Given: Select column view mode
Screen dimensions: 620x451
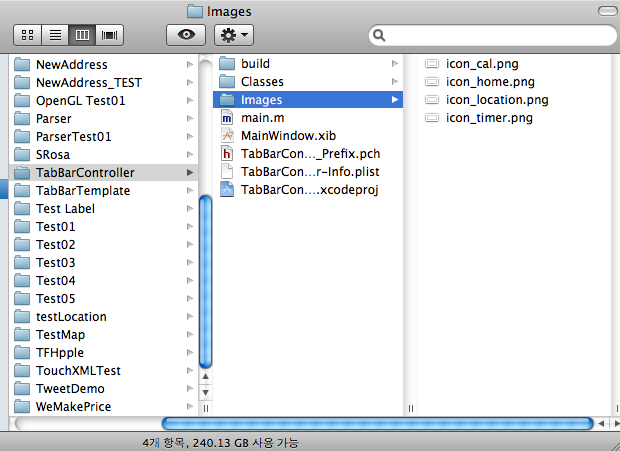Looking at the screenshot, I should 82,35.
